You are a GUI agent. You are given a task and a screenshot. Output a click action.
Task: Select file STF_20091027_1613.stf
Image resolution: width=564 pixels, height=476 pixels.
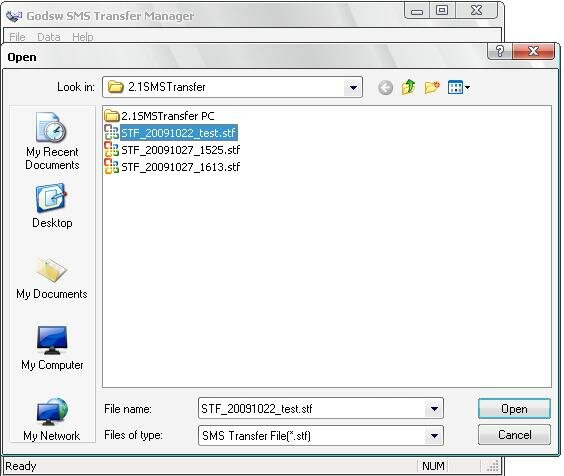[172, 167]
